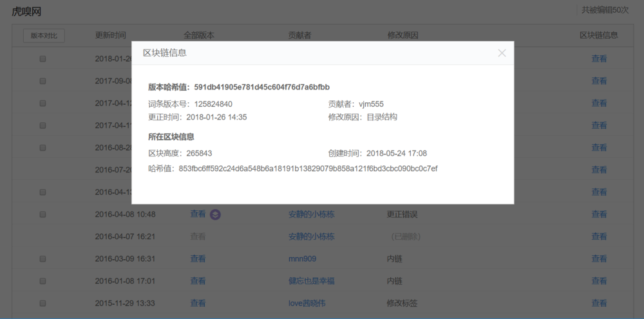The image size is (644, 319).
Task: Click the 区块链信息 dialog title
Action: (x=165, y=53)
